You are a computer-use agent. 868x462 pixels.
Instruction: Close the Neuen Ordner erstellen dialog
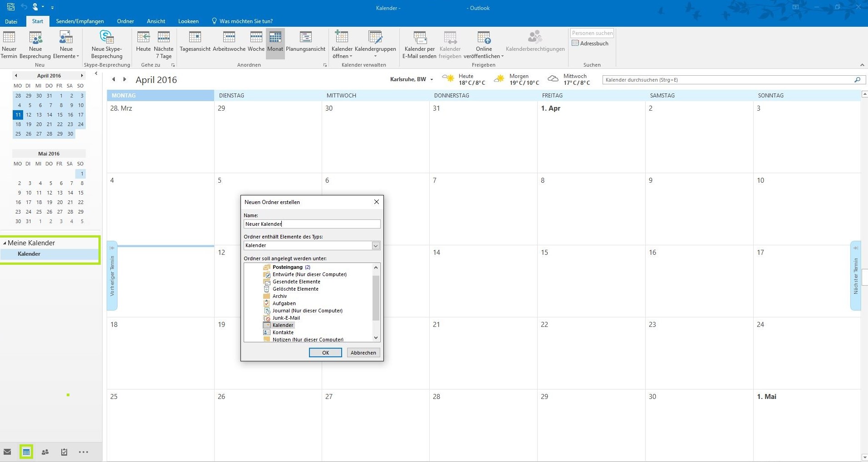(376, 202)
